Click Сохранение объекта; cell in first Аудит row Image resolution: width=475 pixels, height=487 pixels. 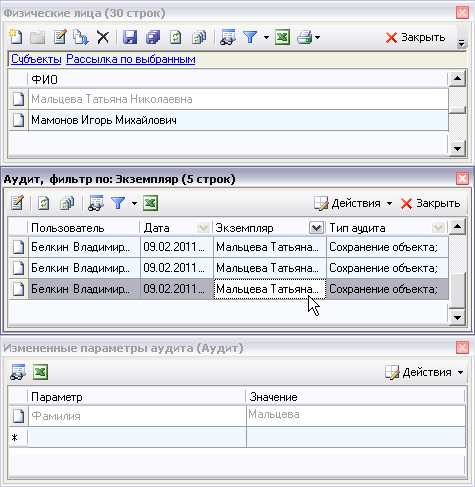[387, 247]
